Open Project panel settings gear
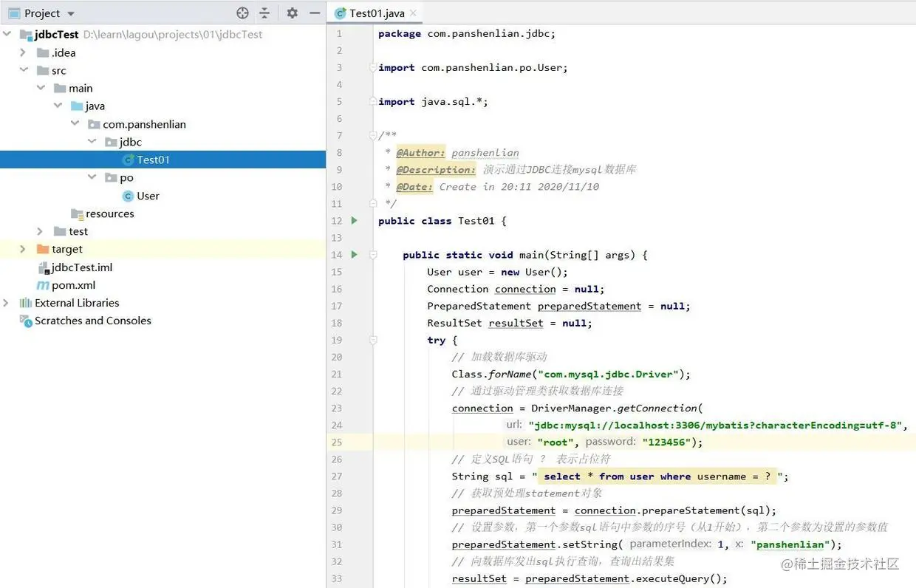Screen dimensions: 916x588 click(293, 13)
